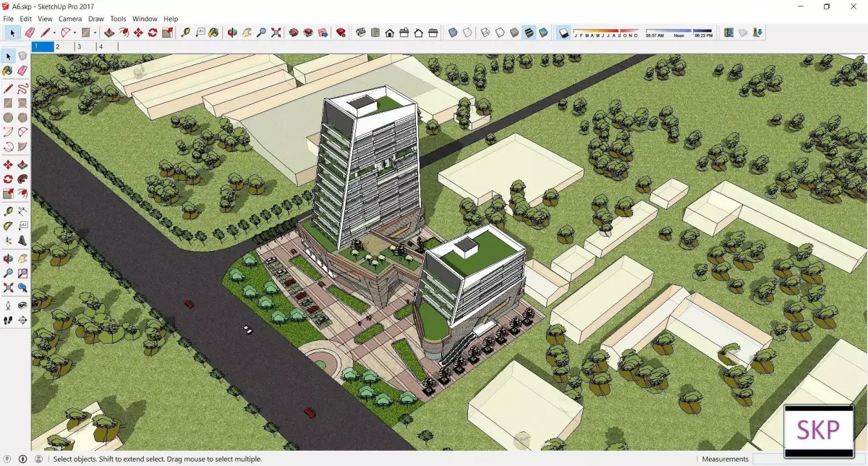Expand the shape tools dropdown arrow

click(95, 33)
